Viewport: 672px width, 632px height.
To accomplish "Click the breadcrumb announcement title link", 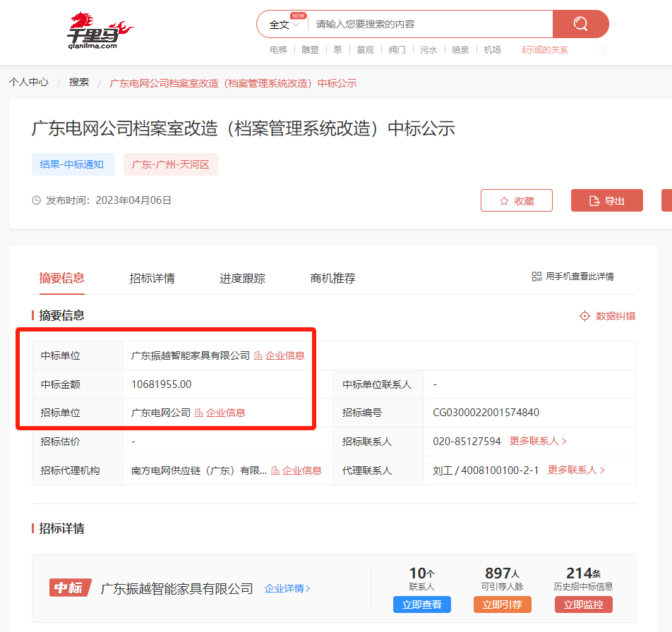I will (234, 83).
